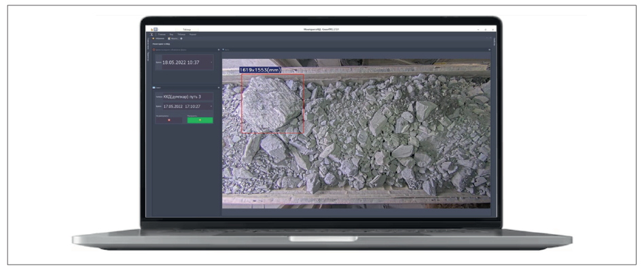
Task: Click the quick-access icon in the title bar
Action: pos(156,30)
